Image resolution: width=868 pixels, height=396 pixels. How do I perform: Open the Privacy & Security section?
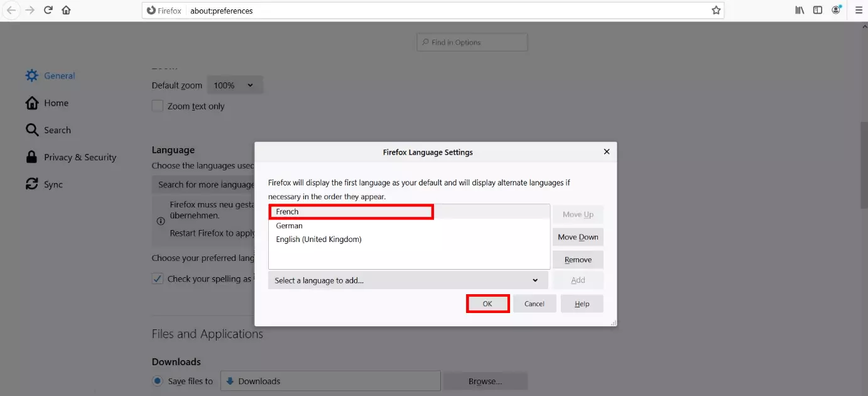click(x=80, y=157)
